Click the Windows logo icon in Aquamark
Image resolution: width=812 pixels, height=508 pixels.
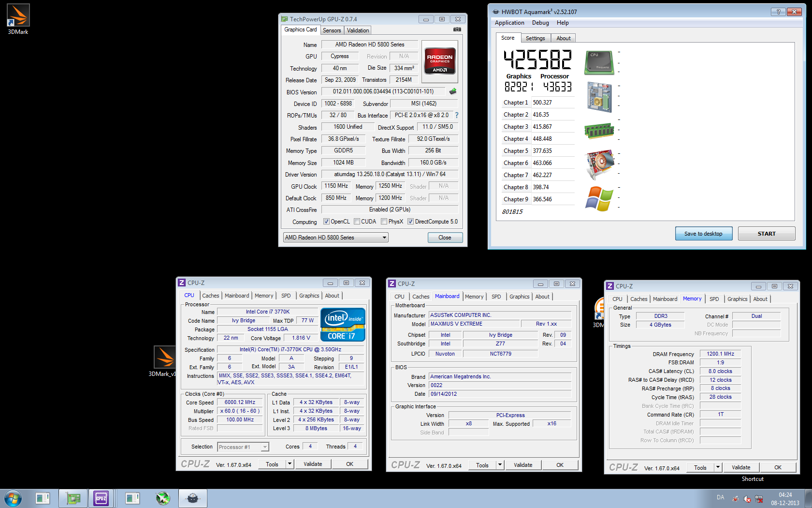pos(599,198)
